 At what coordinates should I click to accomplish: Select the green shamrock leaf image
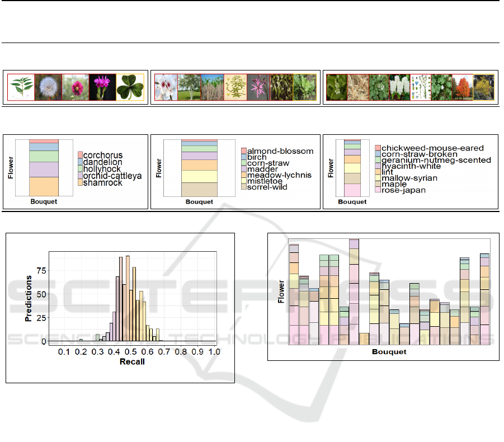(130, 87)
